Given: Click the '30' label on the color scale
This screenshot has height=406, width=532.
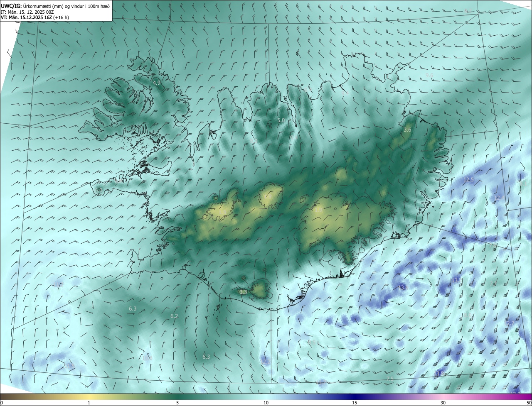Looking at the screenshot, I should (443, 403).
